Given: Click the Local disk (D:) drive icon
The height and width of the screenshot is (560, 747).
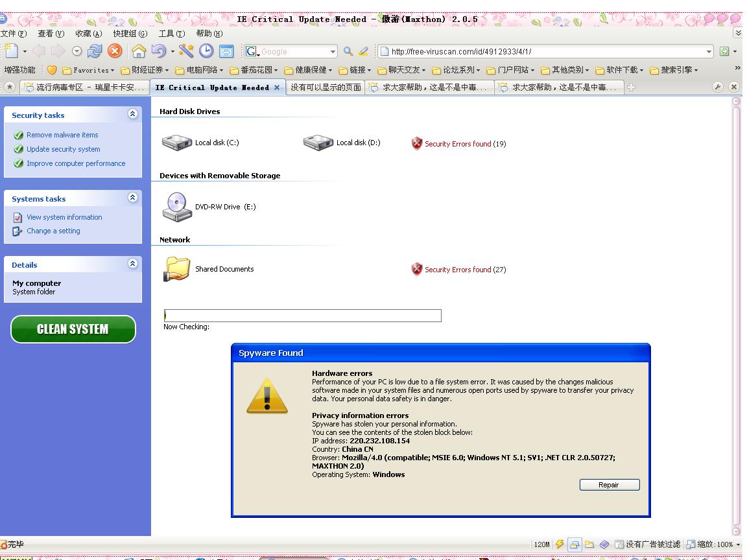Looking at the screenshot, I should point(318,143).
